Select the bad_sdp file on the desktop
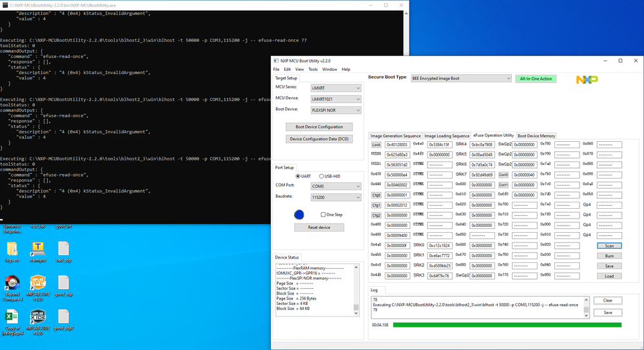Screen dimensions: 644x350 click(63, 252)
